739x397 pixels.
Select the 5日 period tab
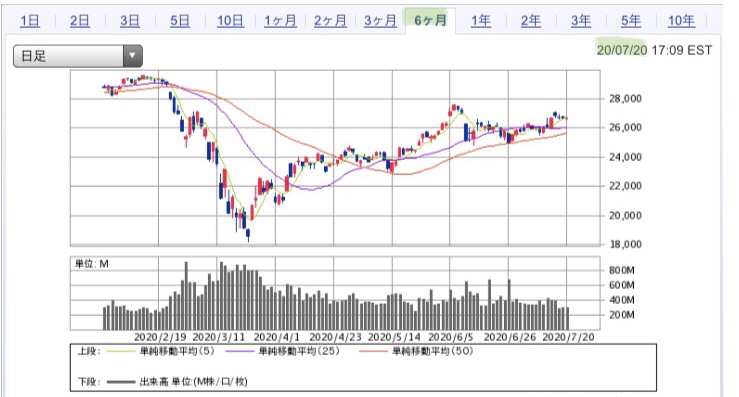coord(180,21)
